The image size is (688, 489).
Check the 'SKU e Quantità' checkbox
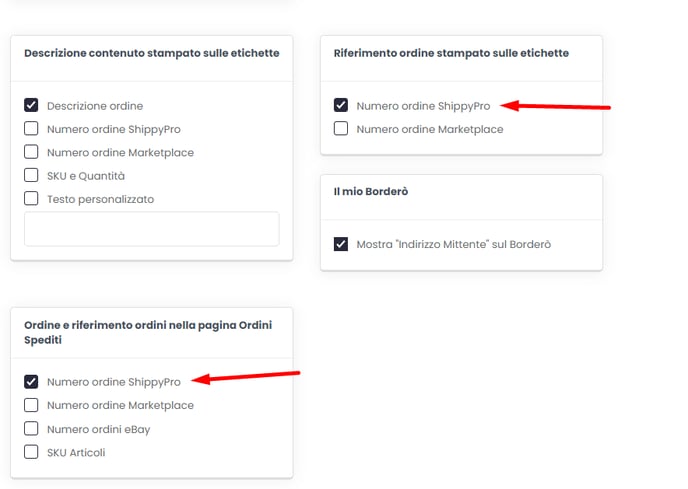pos(31,175)
